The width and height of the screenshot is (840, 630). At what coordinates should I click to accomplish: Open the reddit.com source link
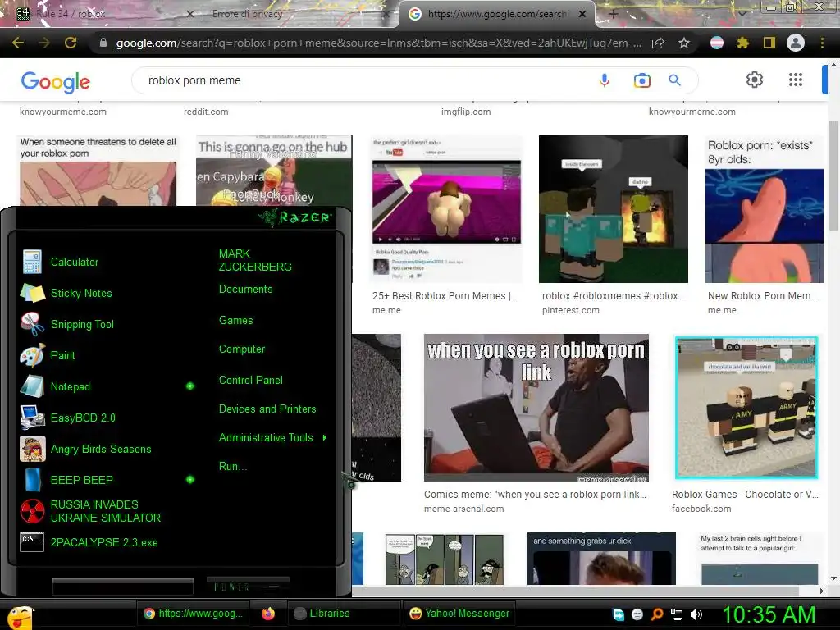(x=206, y=112)
